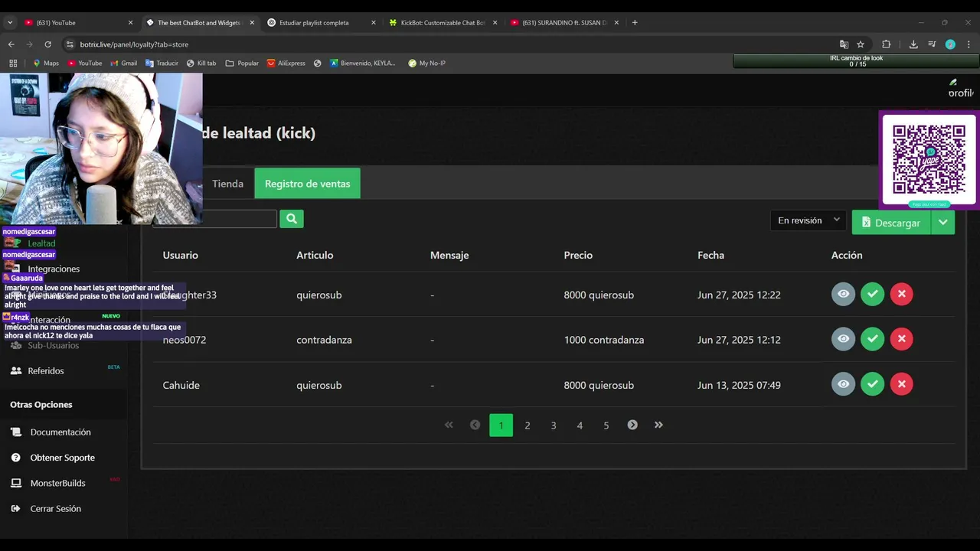
Task: Click the Cerrar Sesión exit icon
Action: (x=15, y=508)
